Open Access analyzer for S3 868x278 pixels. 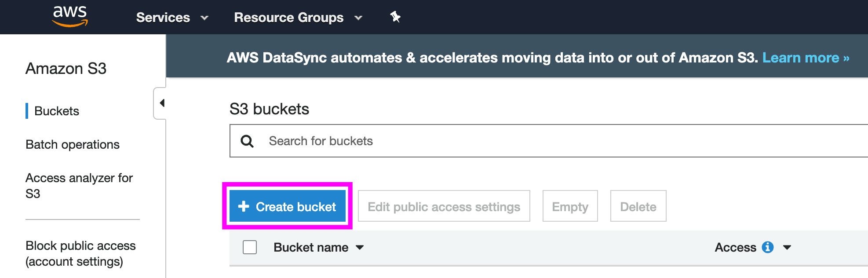point(79,185)
